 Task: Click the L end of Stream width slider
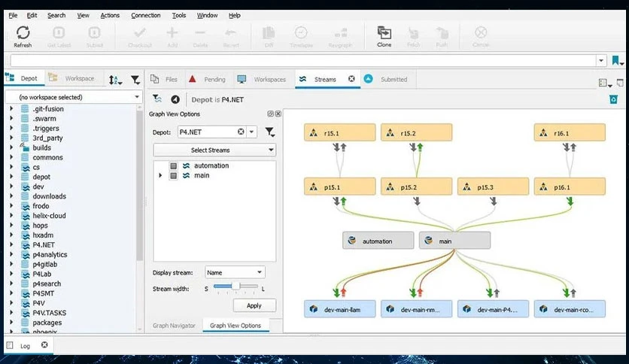263,289
